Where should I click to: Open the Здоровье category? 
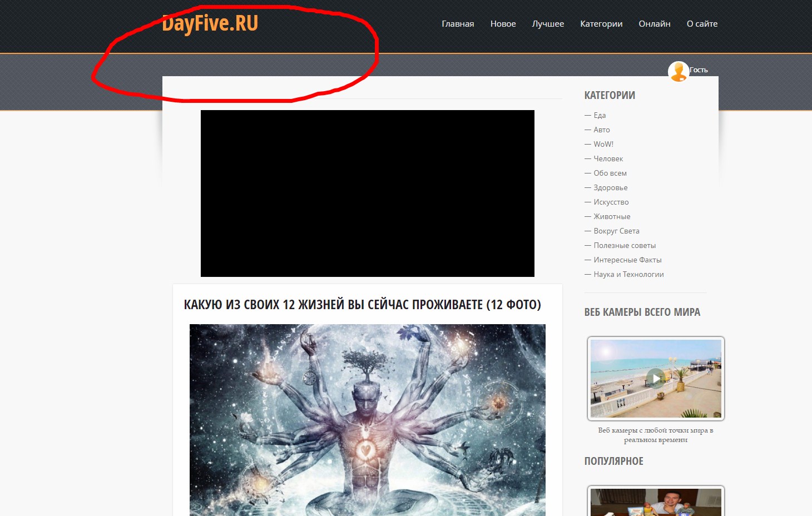611,187
